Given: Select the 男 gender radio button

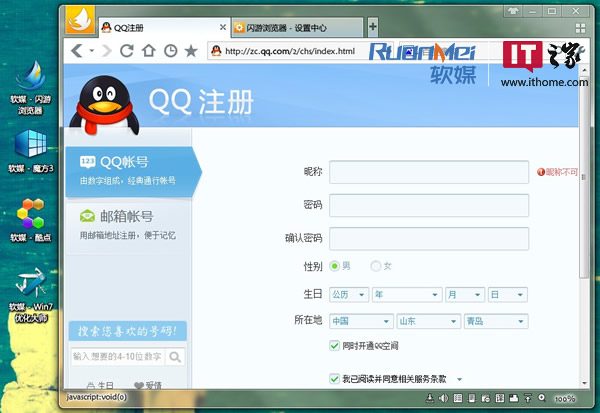Looking at the screenshot, I should (335, 266).
